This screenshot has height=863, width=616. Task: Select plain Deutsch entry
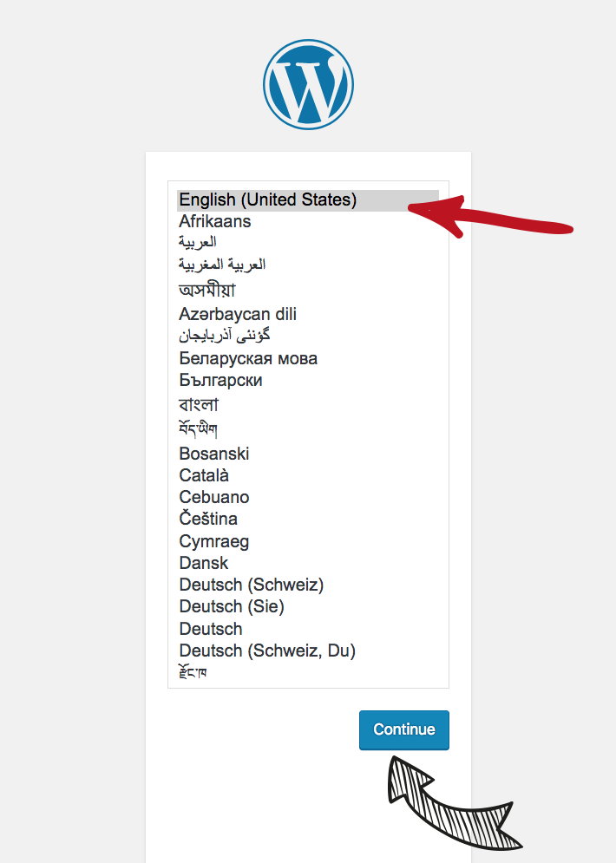point(211,629)
